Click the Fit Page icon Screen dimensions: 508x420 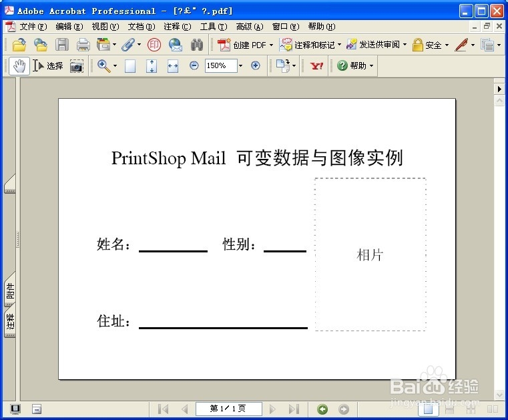click(152, 66)
